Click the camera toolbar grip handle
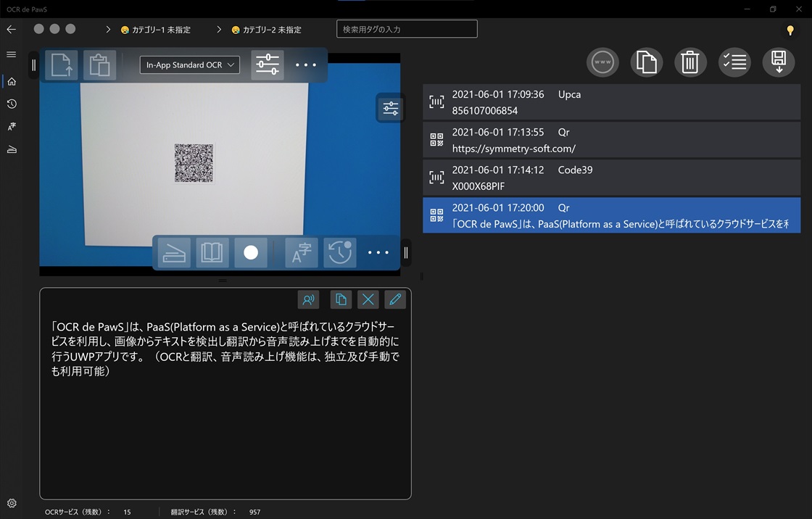The image size is (812, 519). (x=406, y=253)
